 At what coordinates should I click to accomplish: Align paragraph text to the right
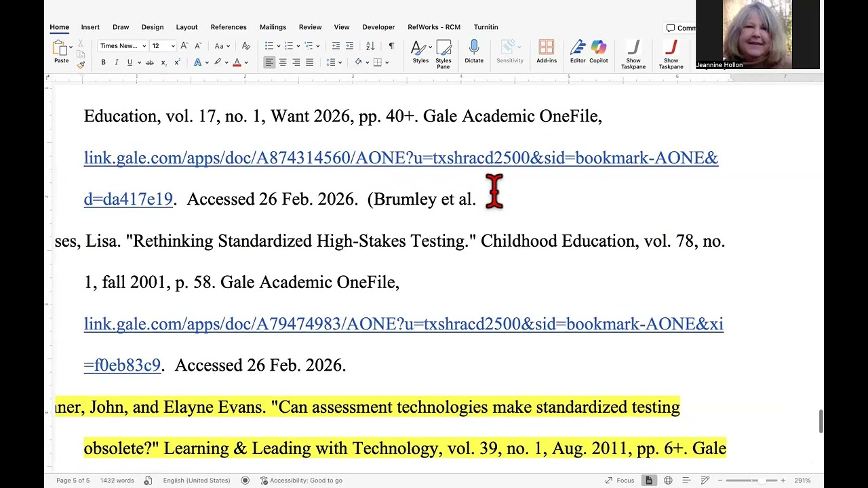tap(296, 62)
